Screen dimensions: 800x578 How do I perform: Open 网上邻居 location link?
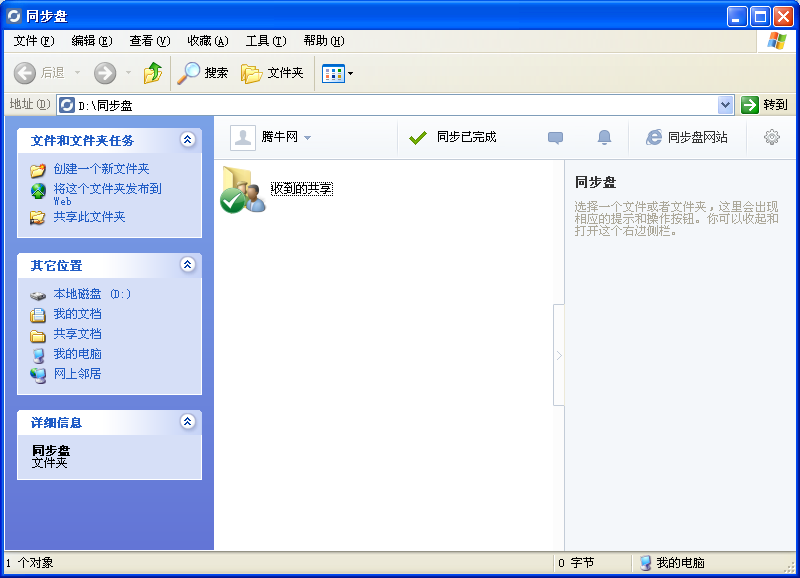tap(77, 373)
